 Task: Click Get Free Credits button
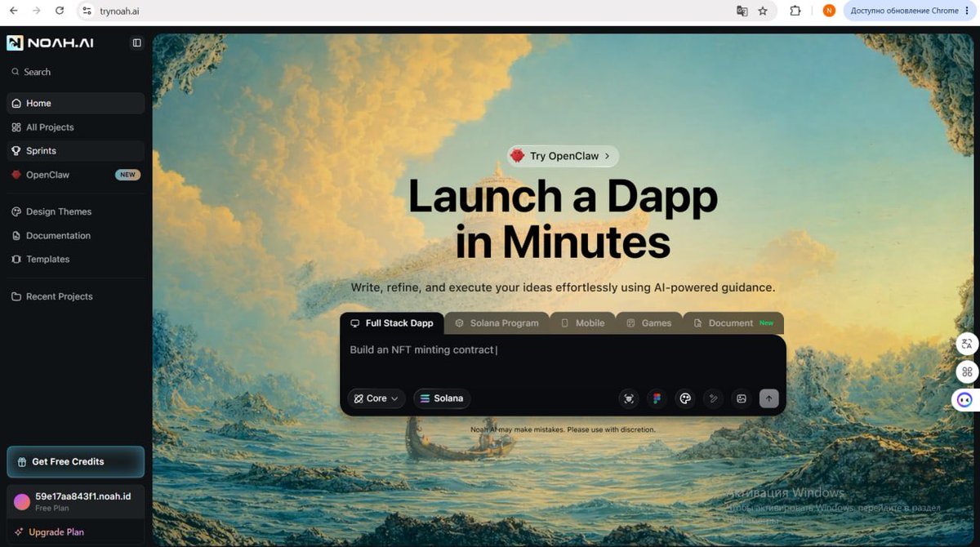pyautogui.click(x=75, y=461)
